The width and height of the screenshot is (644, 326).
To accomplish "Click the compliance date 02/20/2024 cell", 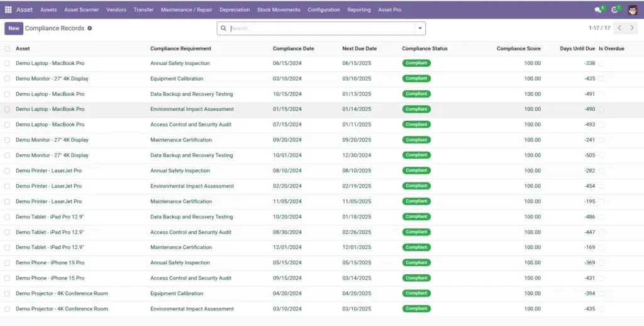I will 287,186.
